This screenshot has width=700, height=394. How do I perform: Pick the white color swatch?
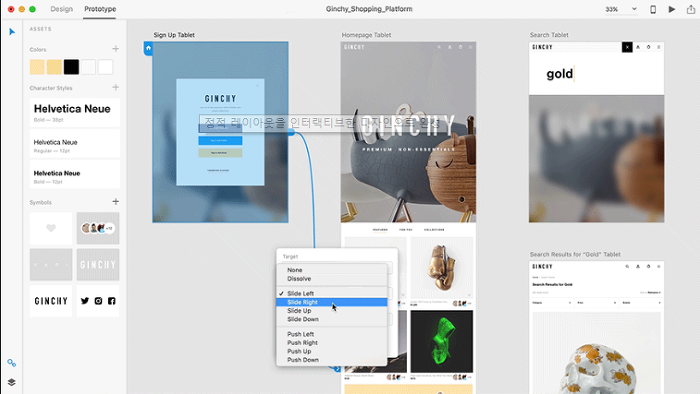click(x=105, y=67)
